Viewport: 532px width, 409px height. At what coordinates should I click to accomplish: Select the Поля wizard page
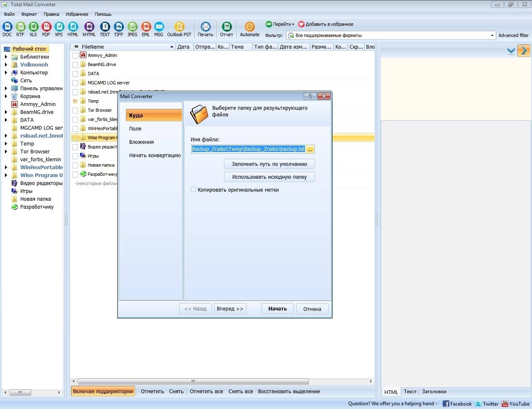[x=135, y=129]
